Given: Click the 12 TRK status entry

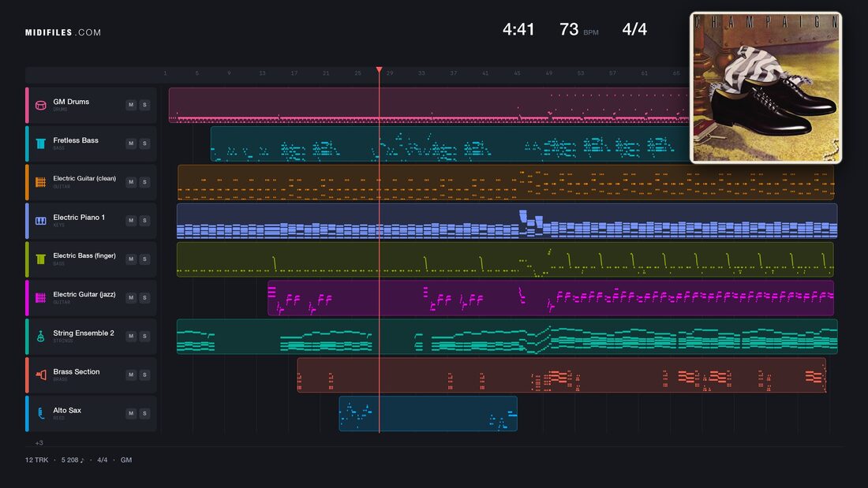Looking at the screenshot, I should point(36,460).
